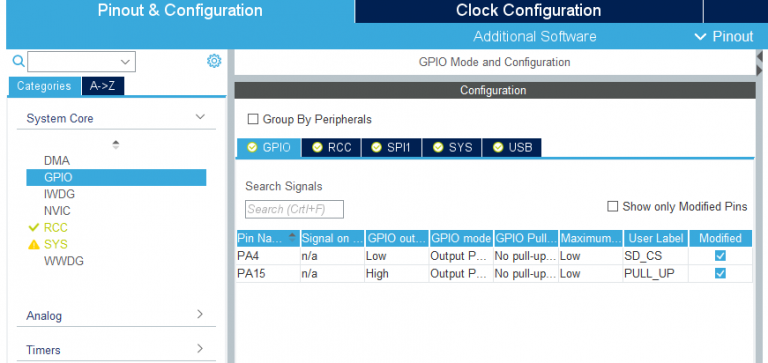
Task: Collapse the System Core category
Action: tap(200, 117)
